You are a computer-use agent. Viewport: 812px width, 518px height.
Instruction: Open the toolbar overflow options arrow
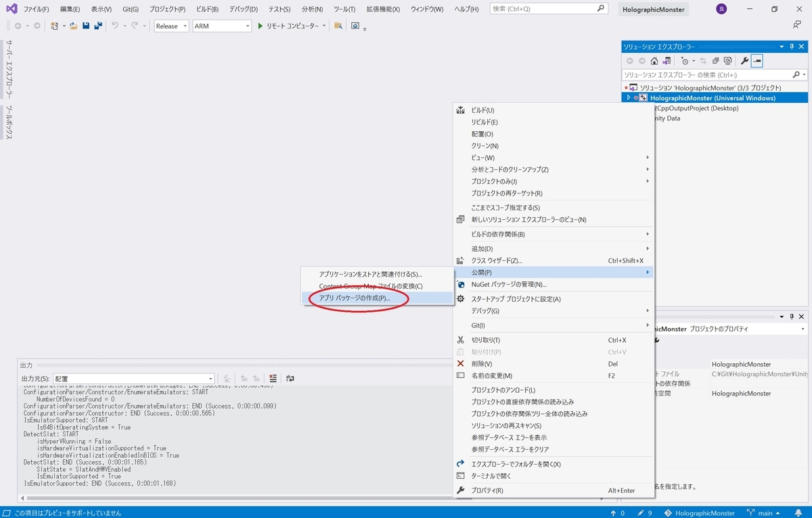click(365, 29)
